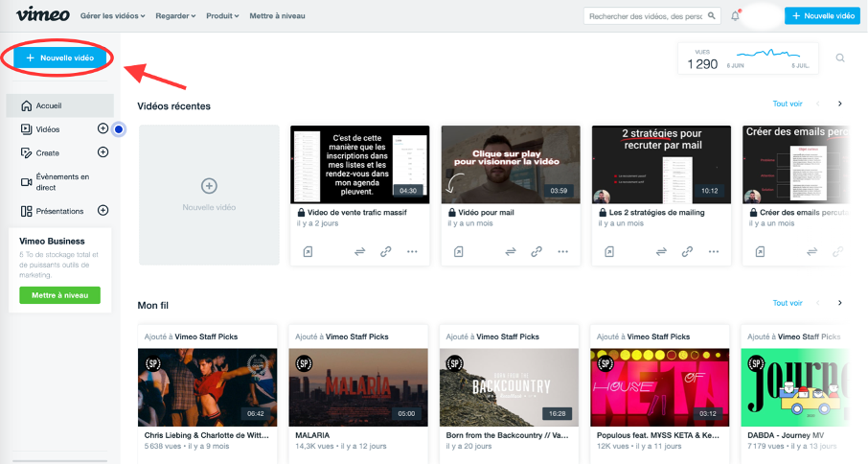868x464 pixels.
Task: Open the DABDA - Journey MV thumbnail
Action: 794,387
